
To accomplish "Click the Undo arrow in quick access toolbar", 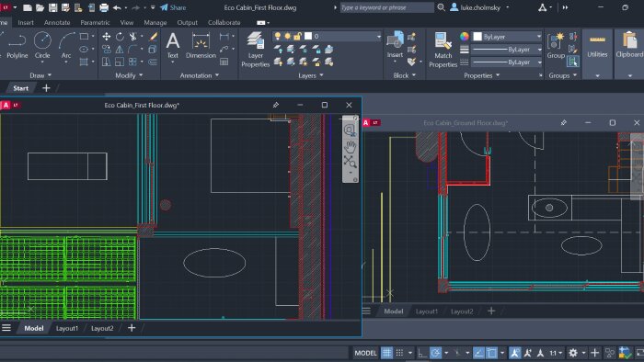I will pos(117,7).
